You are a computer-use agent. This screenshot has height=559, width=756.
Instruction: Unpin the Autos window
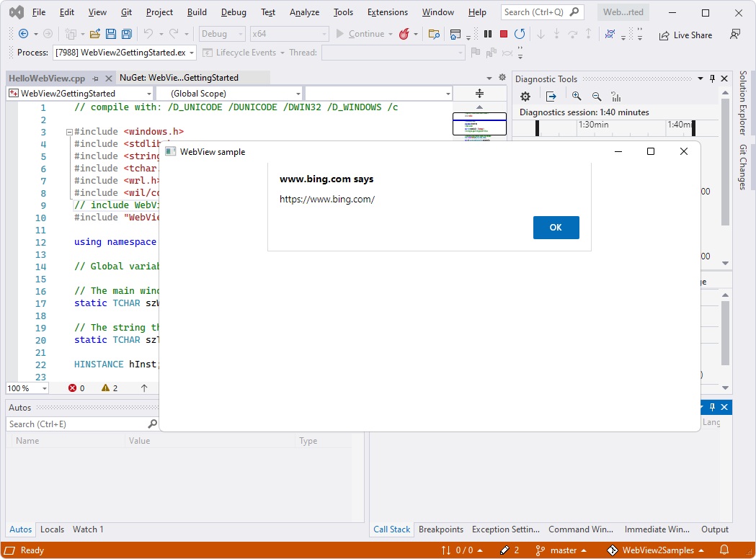[711, 407]
